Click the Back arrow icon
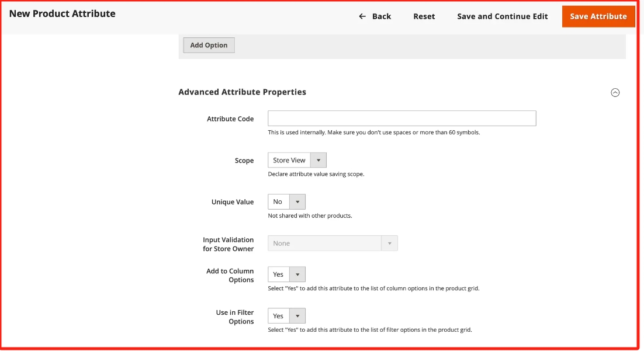 click(x=362, y=16)
